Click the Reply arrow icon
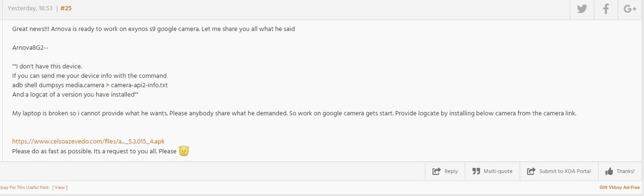Image resolution: width=644 pixels, height=196 pixels. [x=437, y=171]
